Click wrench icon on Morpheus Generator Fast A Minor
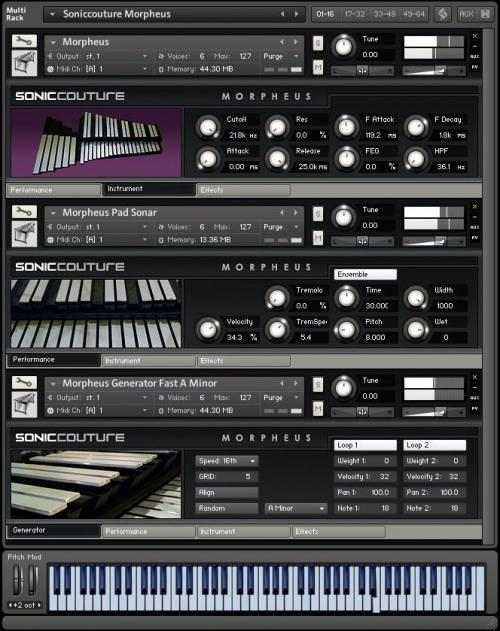The image size is (500, 631). coord(24,382)
